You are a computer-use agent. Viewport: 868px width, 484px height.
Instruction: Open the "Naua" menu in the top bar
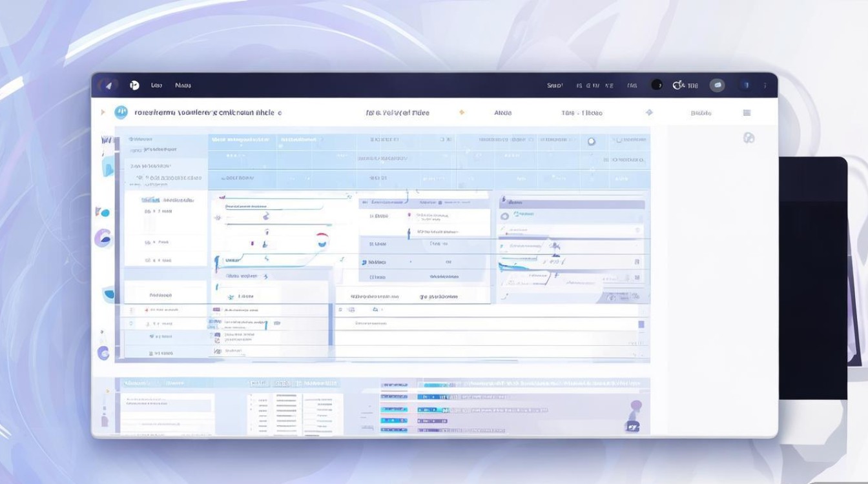[183, 85]
